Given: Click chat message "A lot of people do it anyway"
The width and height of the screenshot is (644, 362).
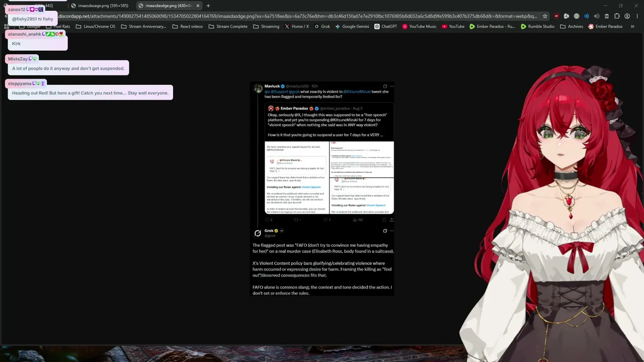Looking at the screenshot, I should point(68,68).
